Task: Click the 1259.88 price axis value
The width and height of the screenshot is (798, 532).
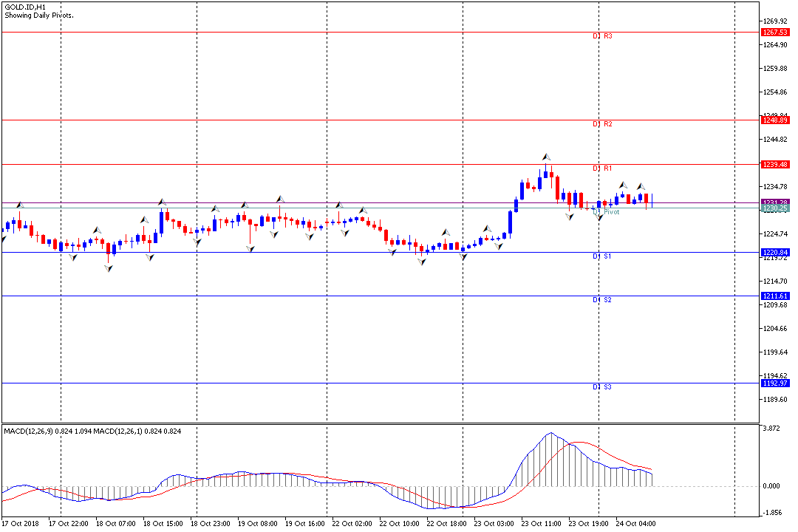Action: [x=775, y=69]
